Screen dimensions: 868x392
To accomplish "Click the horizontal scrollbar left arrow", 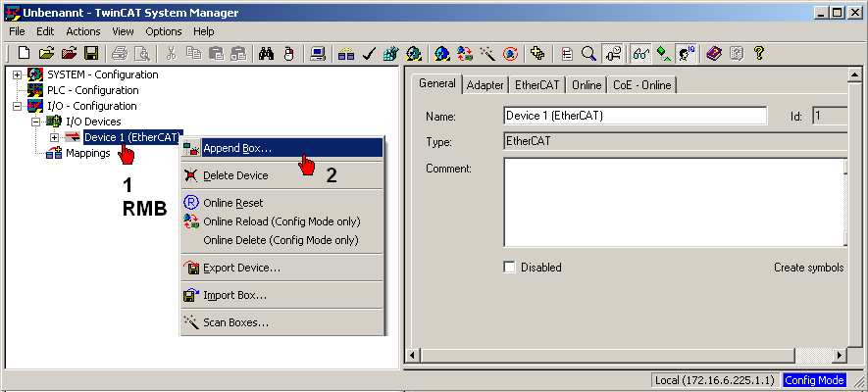I will tap(412, 355).
